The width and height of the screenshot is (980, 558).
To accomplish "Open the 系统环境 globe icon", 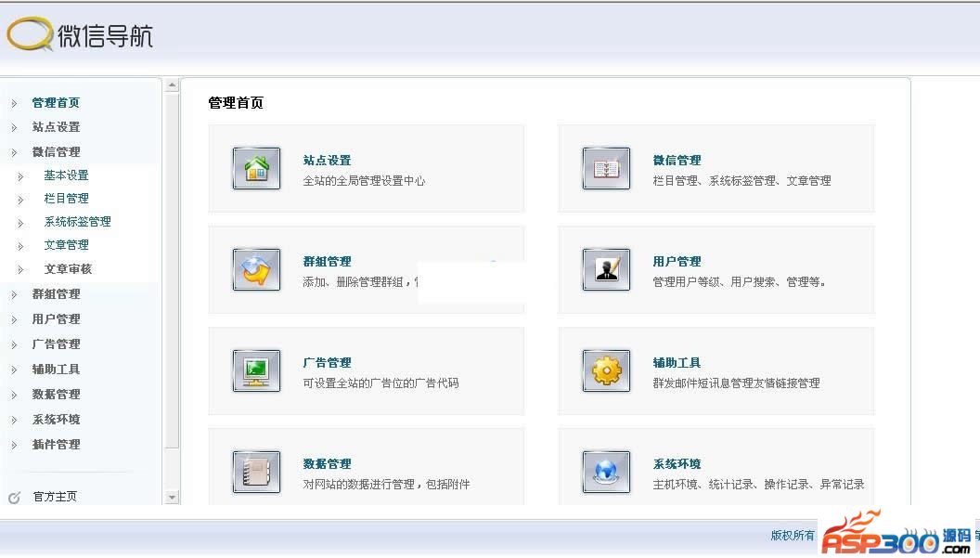I will pyautogui.click(x=606, y=473).
